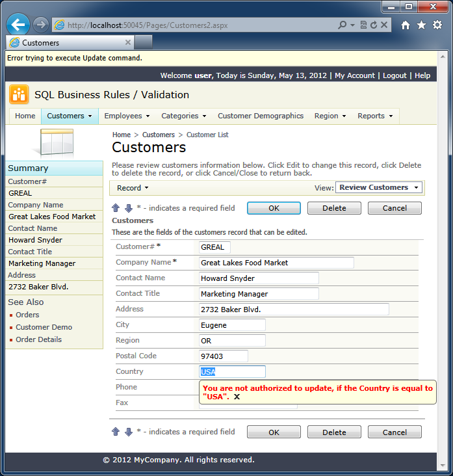Click the Logout link in header
This screenshot has height=476, width=453.
[x=395, y=75]
